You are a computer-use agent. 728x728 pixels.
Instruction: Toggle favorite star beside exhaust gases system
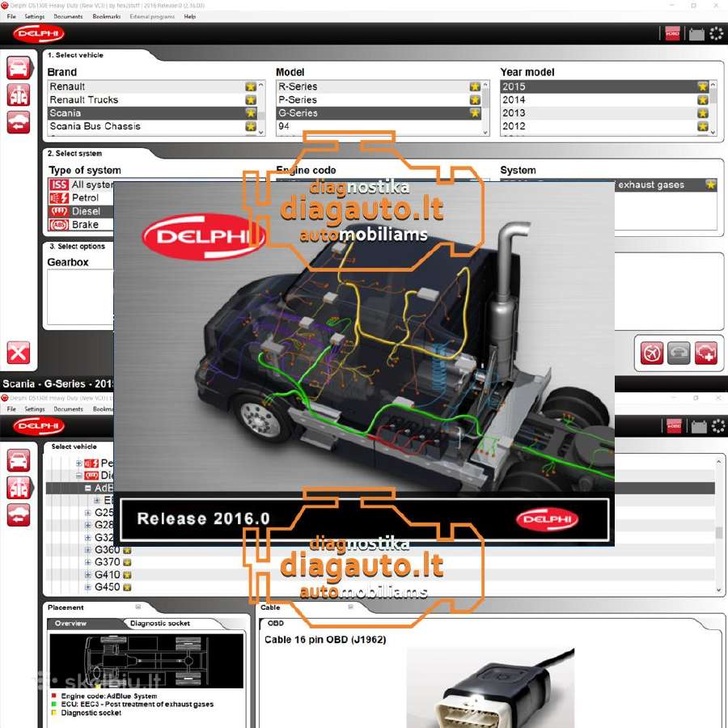click(x=710, y=184)
